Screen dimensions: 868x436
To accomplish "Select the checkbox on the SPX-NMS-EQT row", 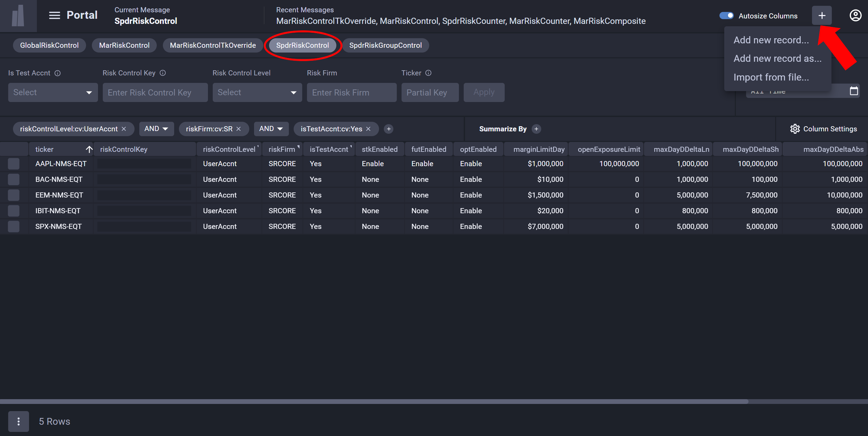I will click(x=13, y=226).
